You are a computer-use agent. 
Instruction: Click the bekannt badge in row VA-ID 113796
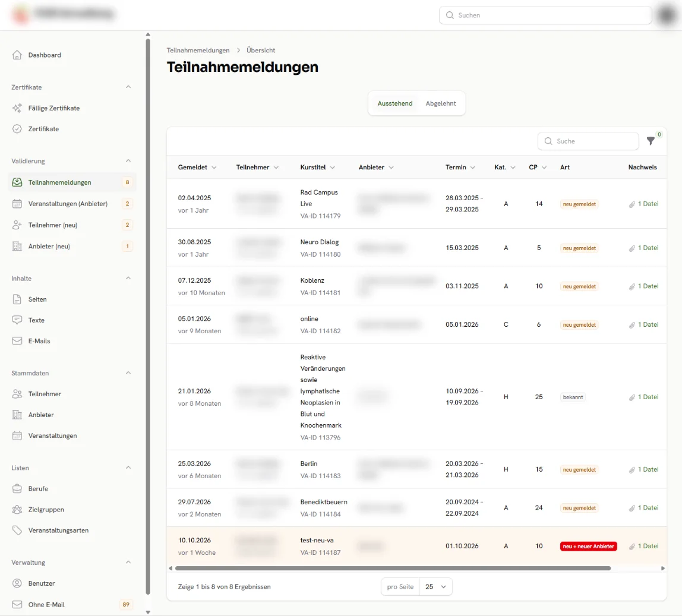pos(573,397)
